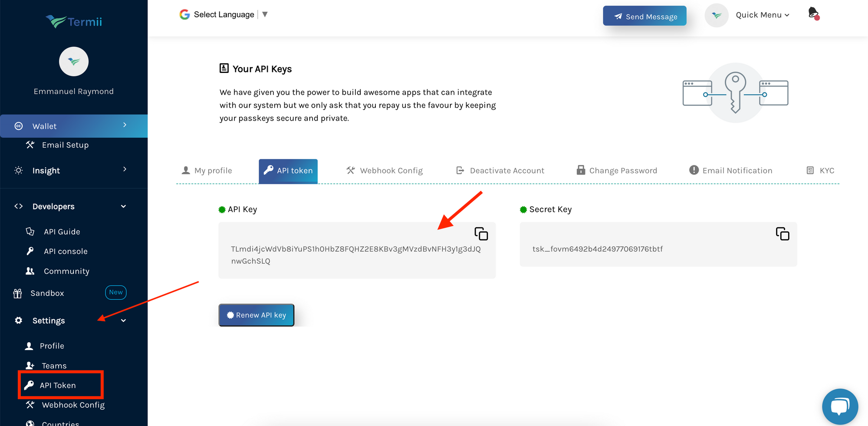The image size is (868, 426).
Task: Open the API console from sidebar
Action: coord(65,251)
